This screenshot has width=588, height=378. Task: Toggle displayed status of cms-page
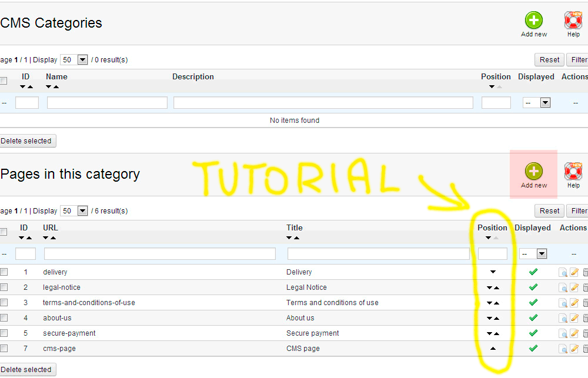533,349
